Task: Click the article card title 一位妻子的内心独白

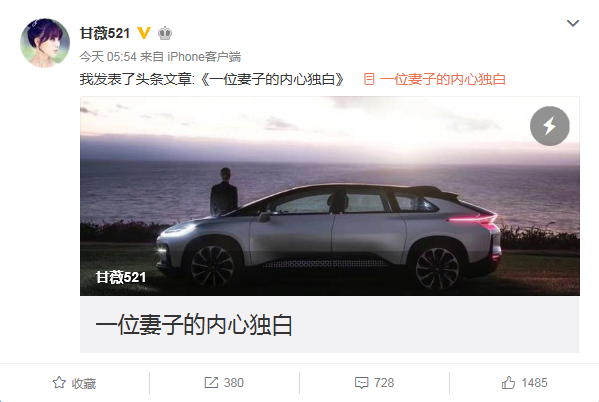Action: [194, 325]
